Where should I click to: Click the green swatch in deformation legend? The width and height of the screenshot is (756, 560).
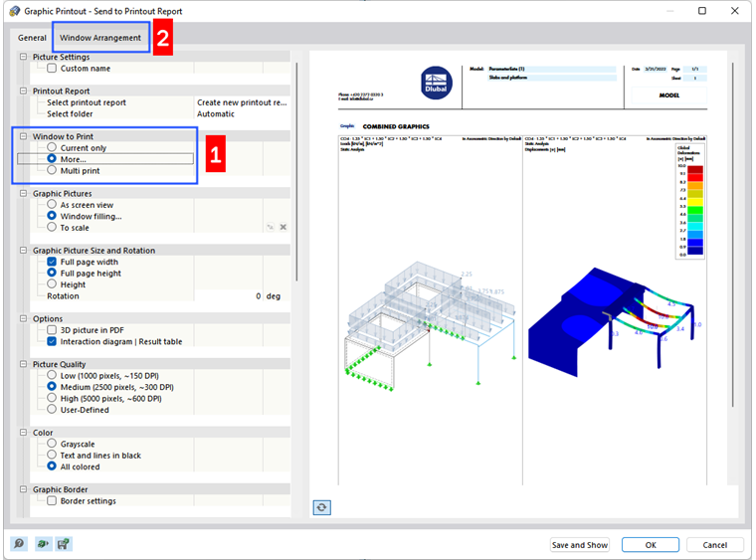pos(694,210)
